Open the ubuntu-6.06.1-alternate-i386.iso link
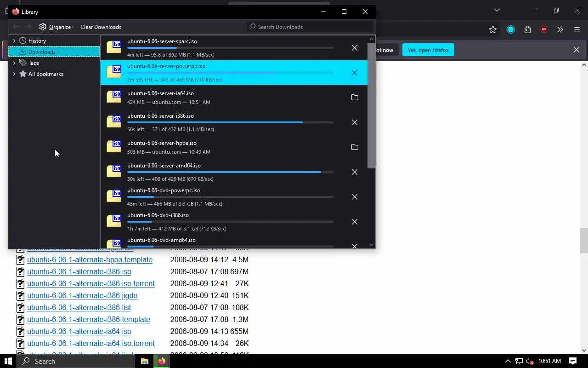 tap(79, 271)
